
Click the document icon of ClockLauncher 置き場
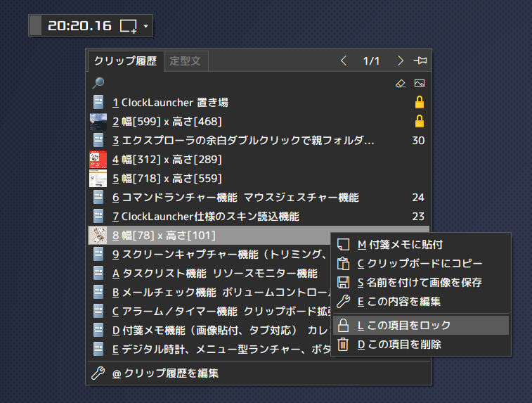(x=98, y=102)
